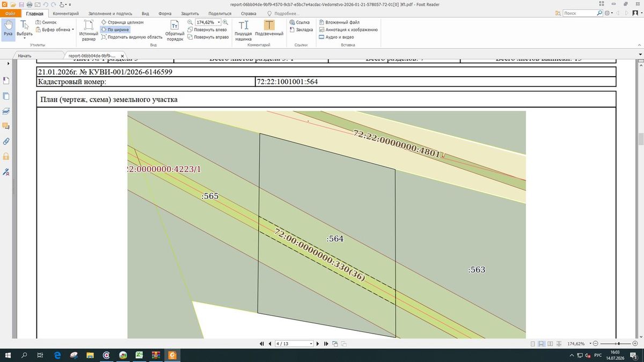
Task: Click the Open folder quick-access icon
Action: [x=13, y=4]
